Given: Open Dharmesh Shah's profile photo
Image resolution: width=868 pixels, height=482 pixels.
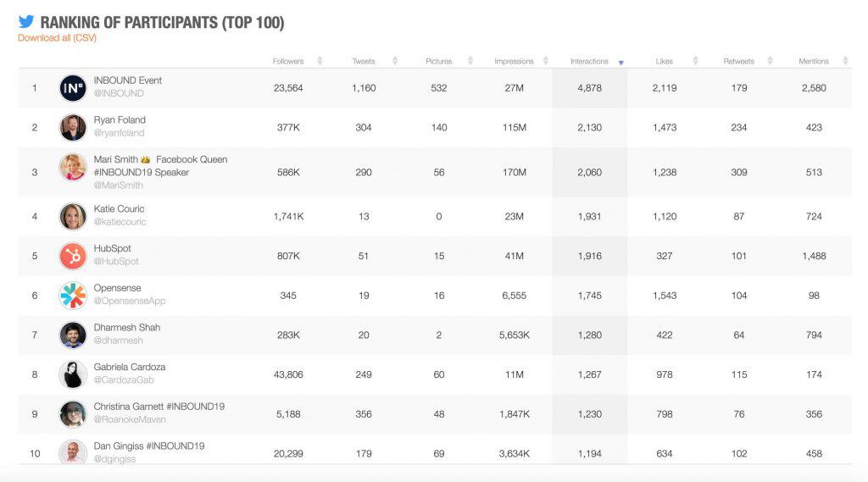Looking at the screenshot, I should [73, 335].
